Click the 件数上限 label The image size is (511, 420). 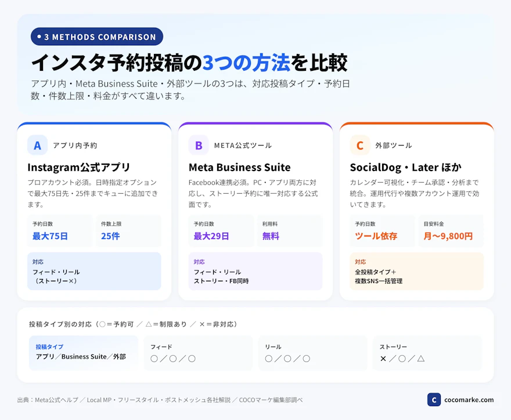point(111,224)
